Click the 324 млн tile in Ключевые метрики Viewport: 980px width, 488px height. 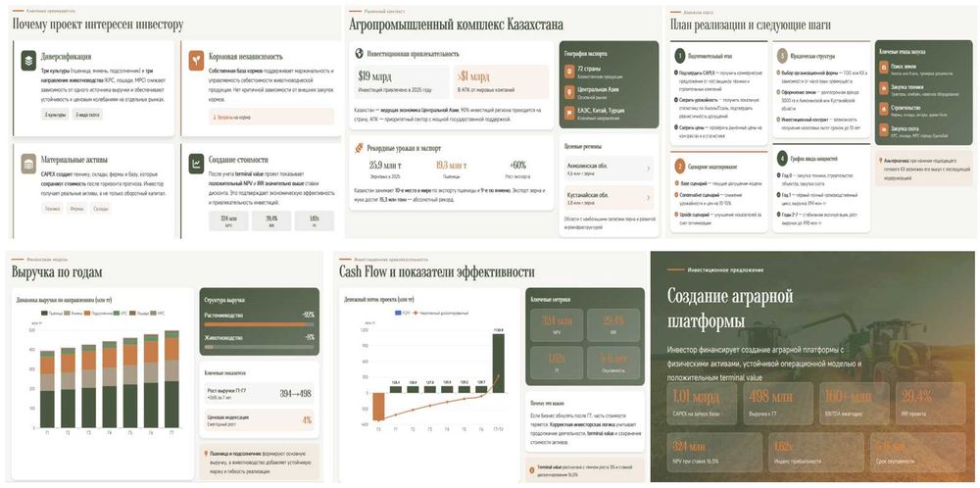tap(558, 324)
